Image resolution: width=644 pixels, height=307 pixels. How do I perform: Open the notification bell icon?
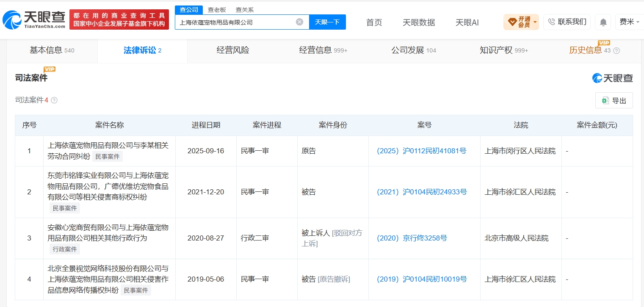[x=603, y=22]
